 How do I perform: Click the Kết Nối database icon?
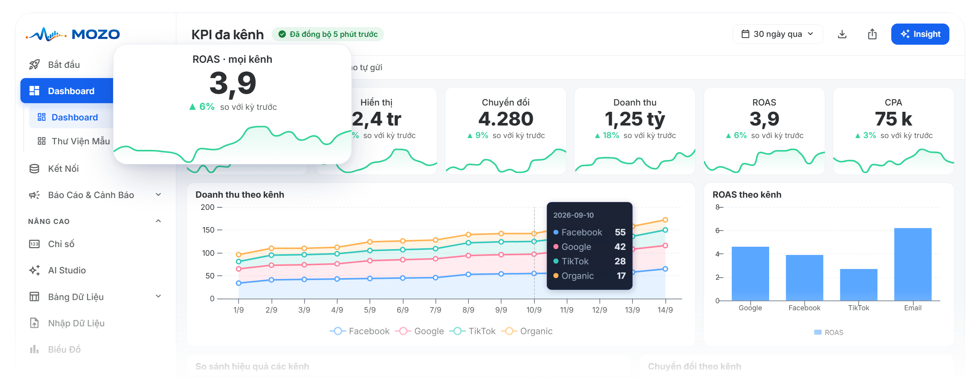click(x=35, y=169)
